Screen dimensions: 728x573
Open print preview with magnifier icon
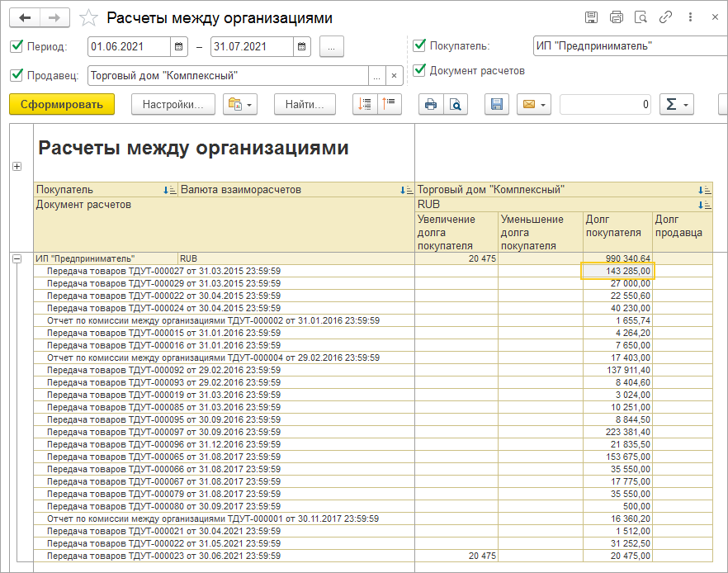click(455, 104)
